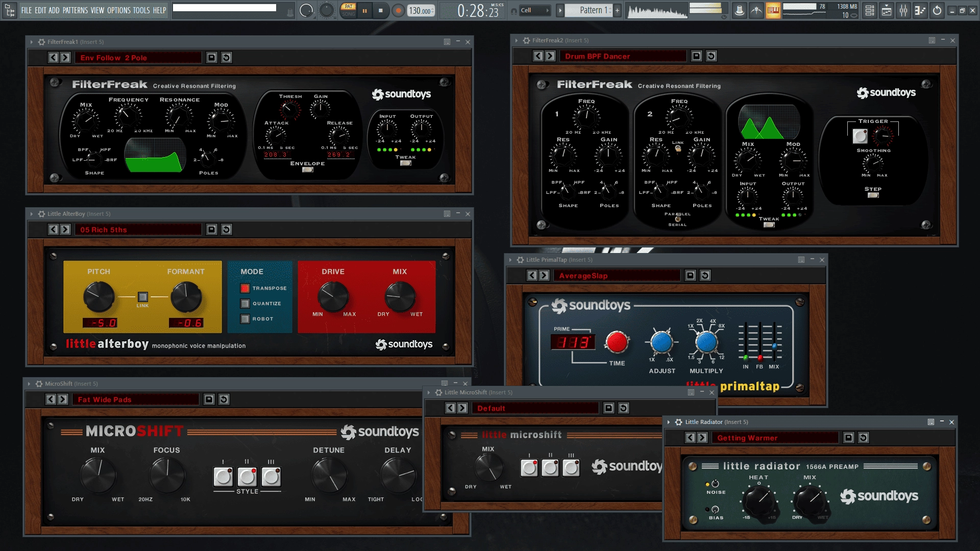Open the gear settings icon in the Little Radiator title bar
Viewport: 980px width, 551px height.
click(679, 422)
